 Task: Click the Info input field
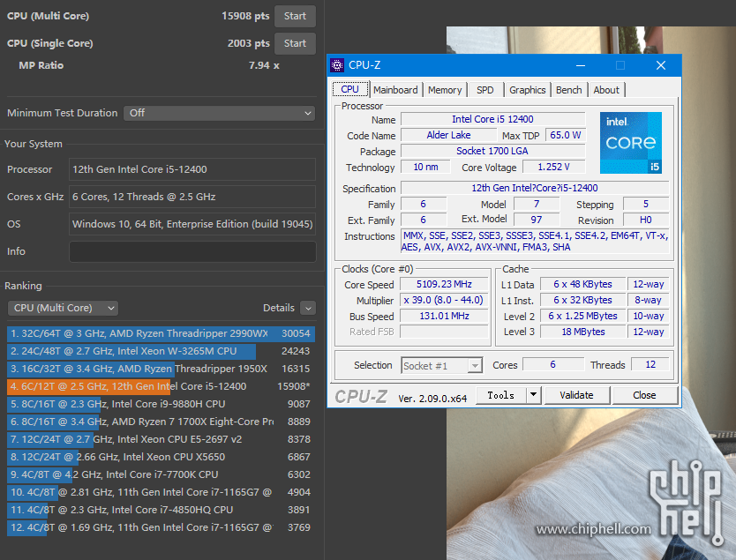point(192,251)
